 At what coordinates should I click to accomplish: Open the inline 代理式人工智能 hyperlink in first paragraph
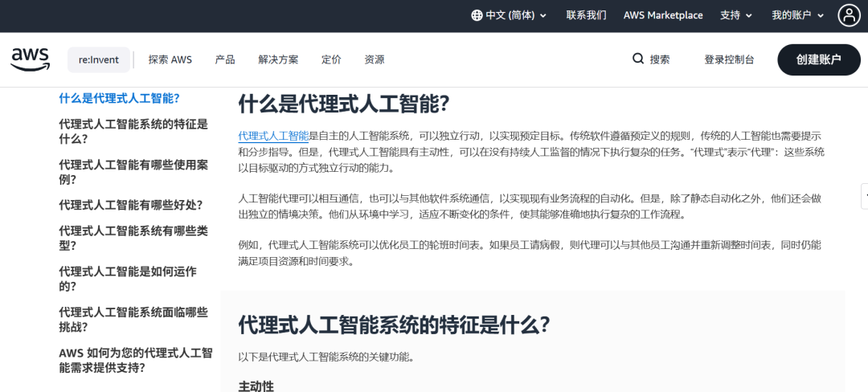pos(273,136)
